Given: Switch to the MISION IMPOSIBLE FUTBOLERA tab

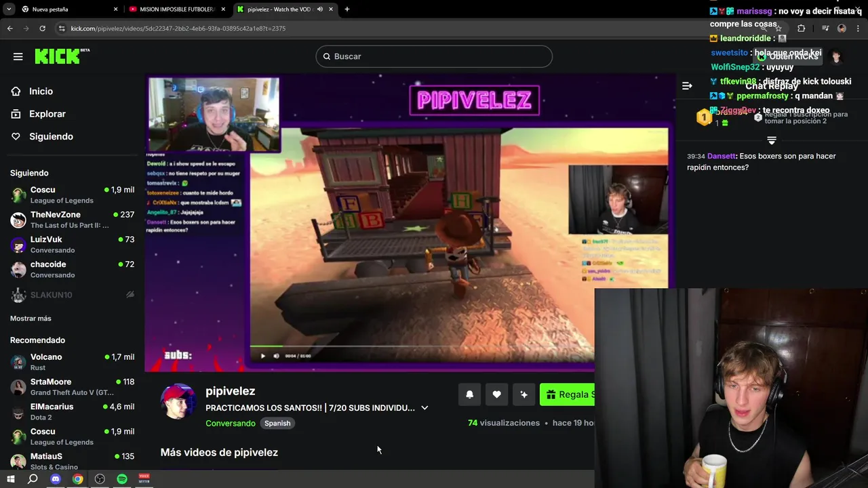Looking at the screenshot, I should click(x=176, y=9).
